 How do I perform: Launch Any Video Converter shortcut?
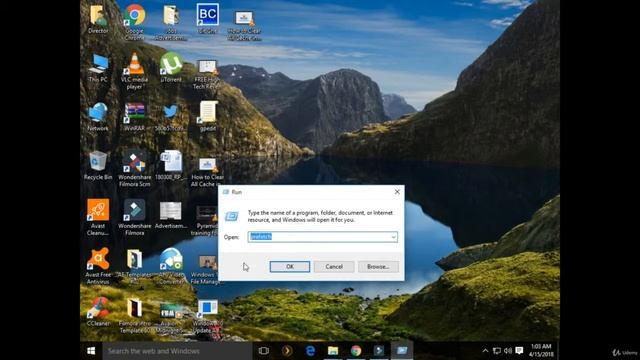[171, 266]
